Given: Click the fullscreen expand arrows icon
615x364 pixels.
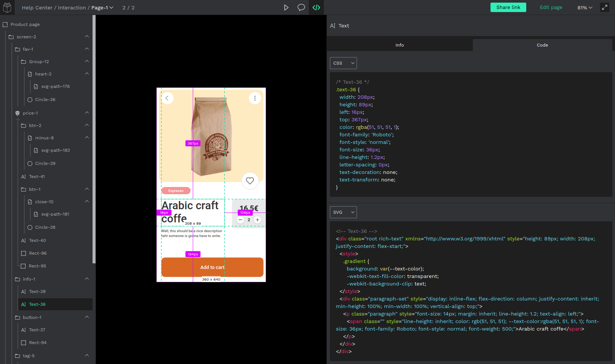Looking at the screenshot, I should pyautogui.click(x=604, y=8).
